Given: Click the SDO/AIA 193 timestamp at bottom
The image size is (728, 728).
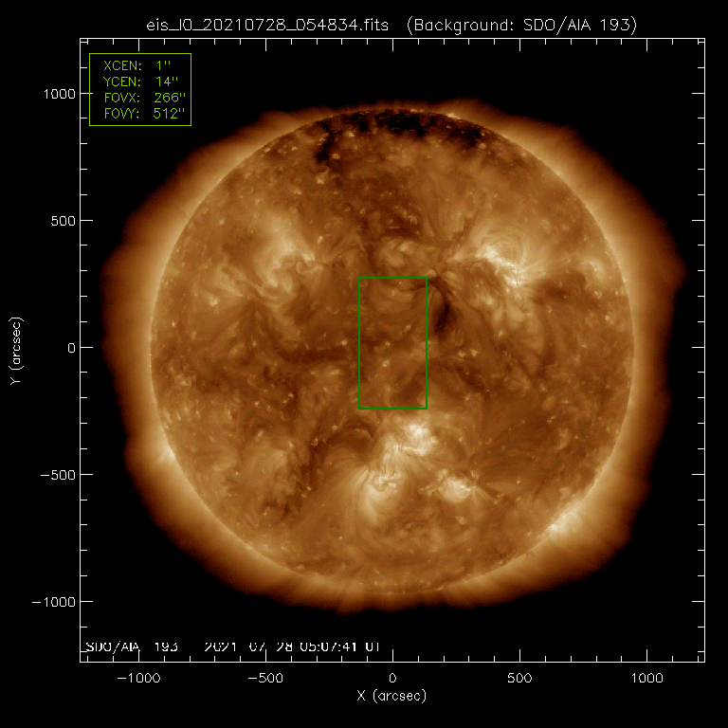Looking at the screenshot, I should [x=232, y=646].
